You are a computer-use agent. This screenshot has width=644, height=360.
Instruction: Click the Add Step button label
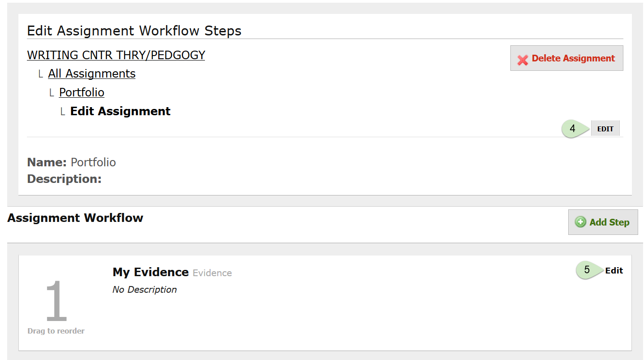click(x=609, y=222)
